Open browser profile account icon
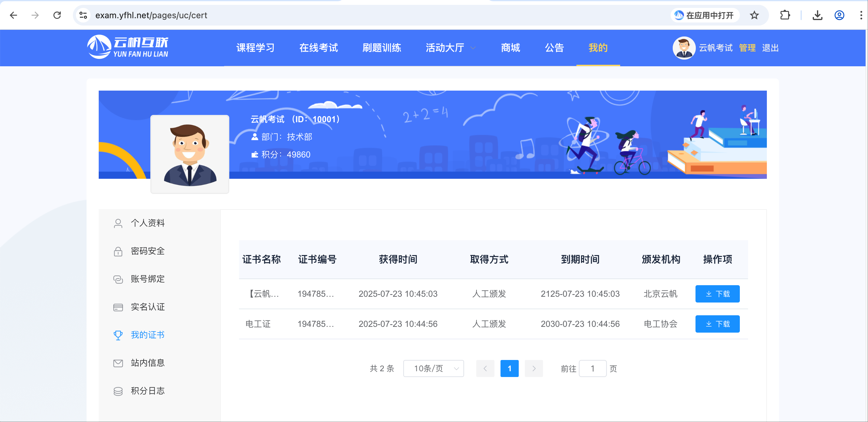This screenshot has height=422, width=868. tap(839, 15)
